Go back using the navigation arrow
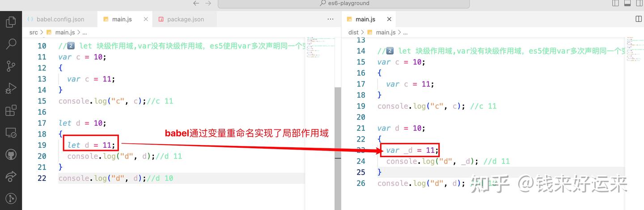 click(x=196, y=3)
